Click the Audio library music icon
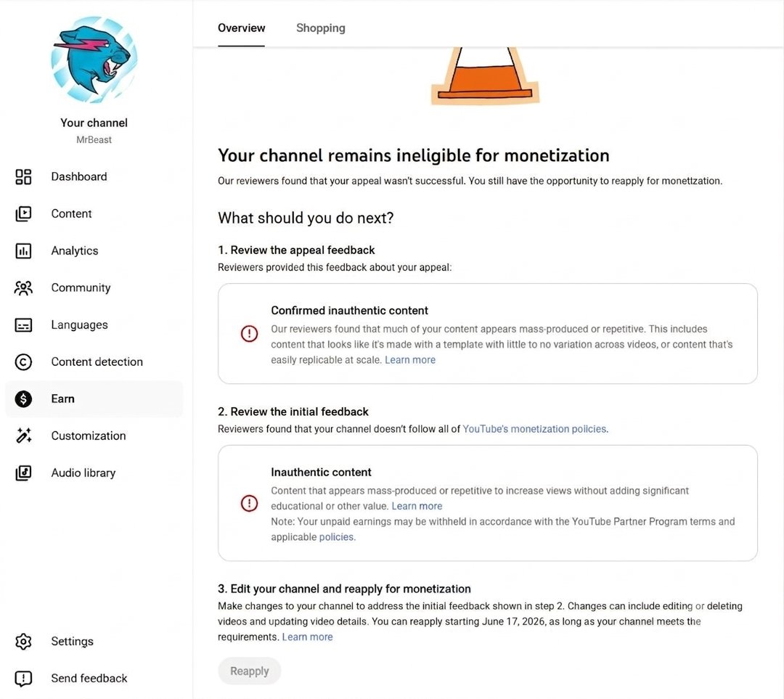784x699 pixels. 23,473
